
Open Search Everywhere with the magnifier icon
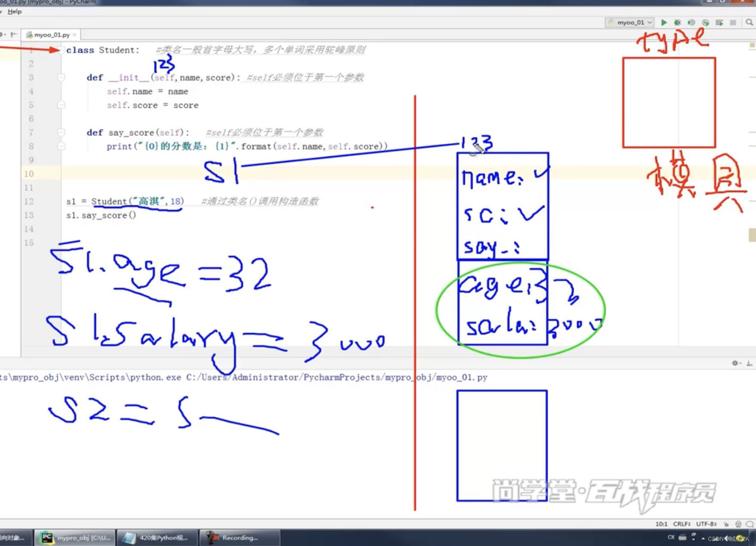tap(750, 22)
